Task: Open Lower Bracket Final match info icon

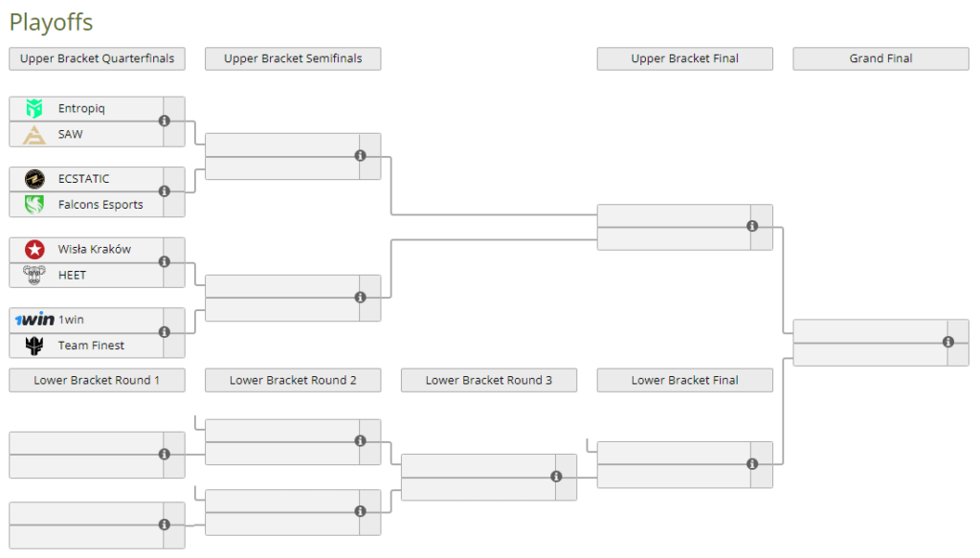Action: click(x=752, y=464)
